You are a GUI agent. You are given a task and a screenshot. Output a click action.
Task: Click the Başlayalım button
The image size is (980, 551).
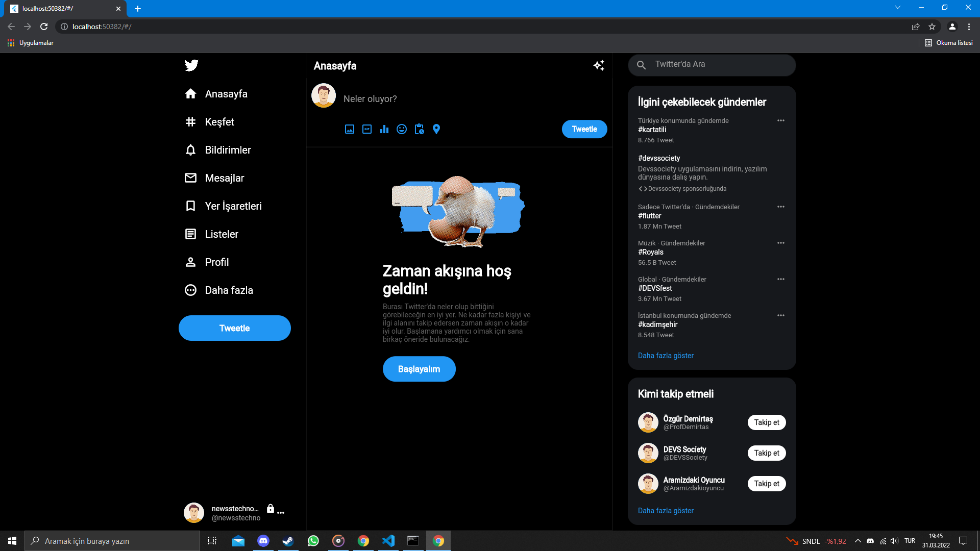(x=419, y=369)
